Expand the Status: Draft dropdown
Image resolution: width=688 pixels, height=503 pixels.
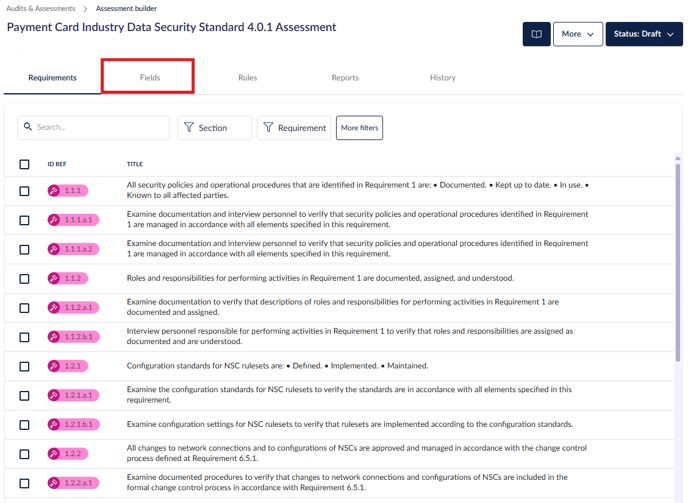click(643, 34)
